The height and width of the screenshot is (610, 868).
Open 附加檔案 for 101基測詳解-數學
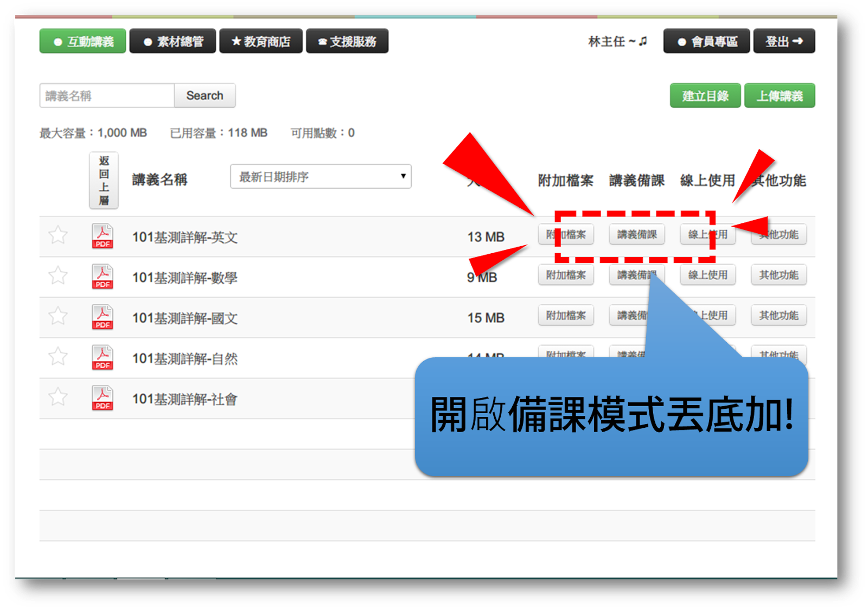click(x=566, y=275)
